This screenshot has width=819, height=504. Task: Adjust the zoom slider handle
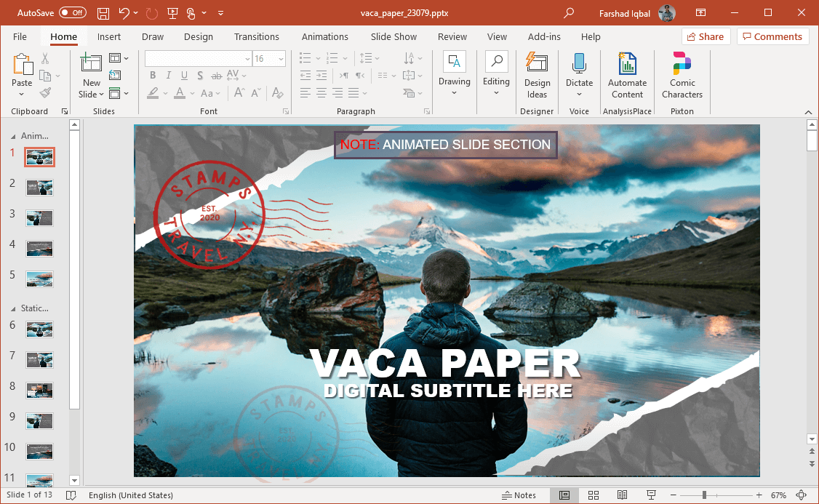coord(704,495)
